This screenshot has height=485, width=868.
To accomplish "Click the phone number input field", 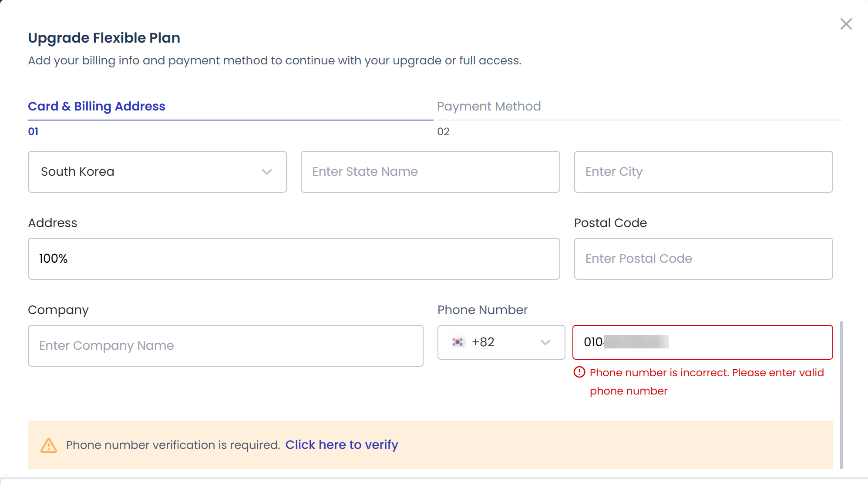I will tap(740, 342).
